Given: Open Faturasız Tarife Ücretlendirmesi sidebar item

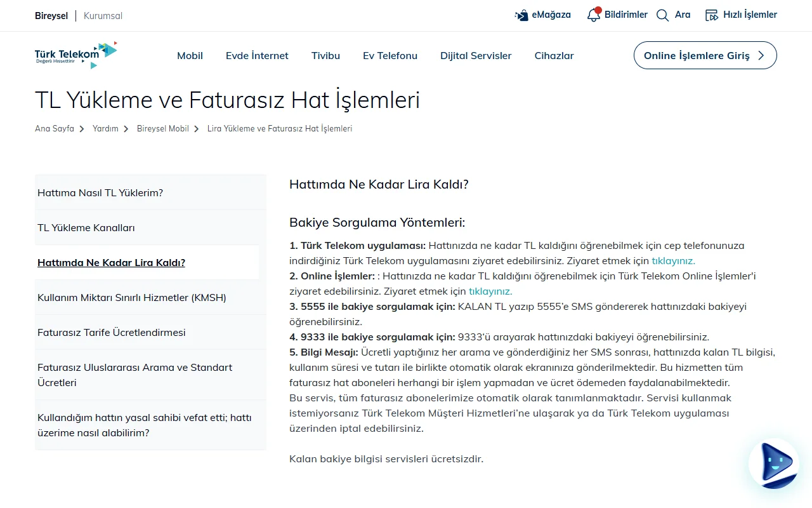Looking at the screenshot, I should (150, 332).
